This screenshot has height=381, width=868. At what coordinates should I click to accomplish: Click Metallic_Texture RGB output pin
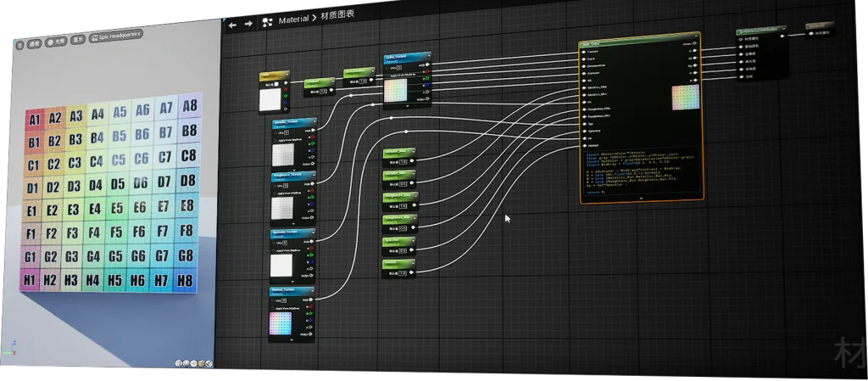(314, 130)
